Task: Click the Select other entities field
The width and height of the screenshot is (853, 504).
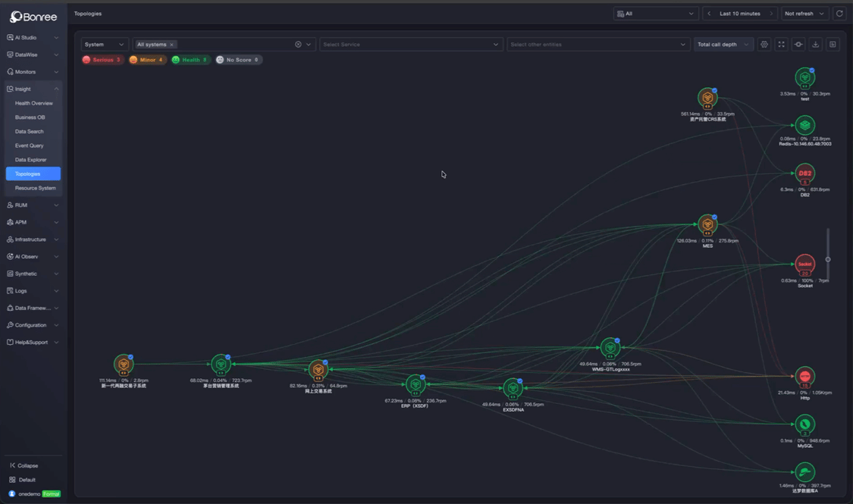Action: 598,45
